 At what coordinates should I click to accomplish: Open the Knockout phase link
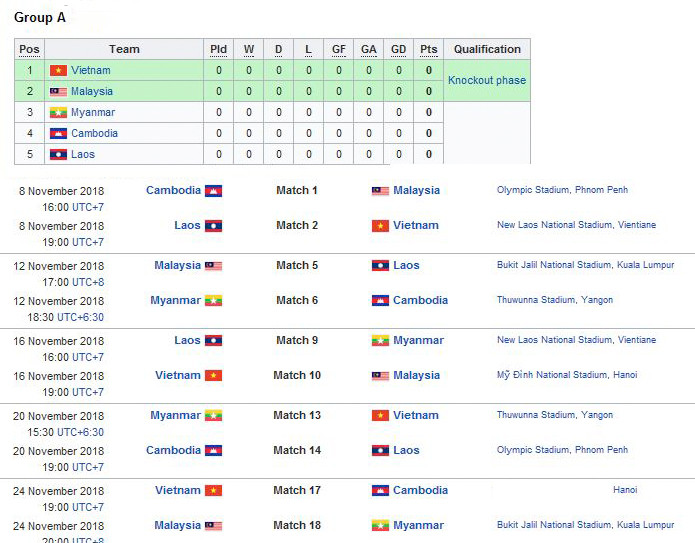coord(486,80)
